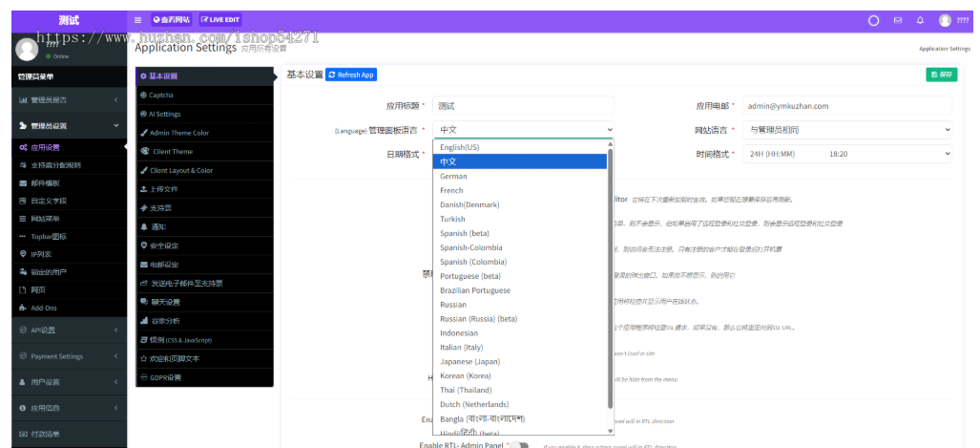Click the Add-Ons puzzle icon

(23, 308)
